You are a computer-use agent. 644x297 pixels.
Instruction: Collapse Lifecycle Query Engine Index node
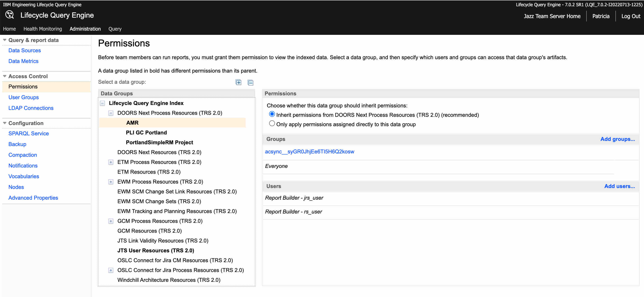[103, 103]
